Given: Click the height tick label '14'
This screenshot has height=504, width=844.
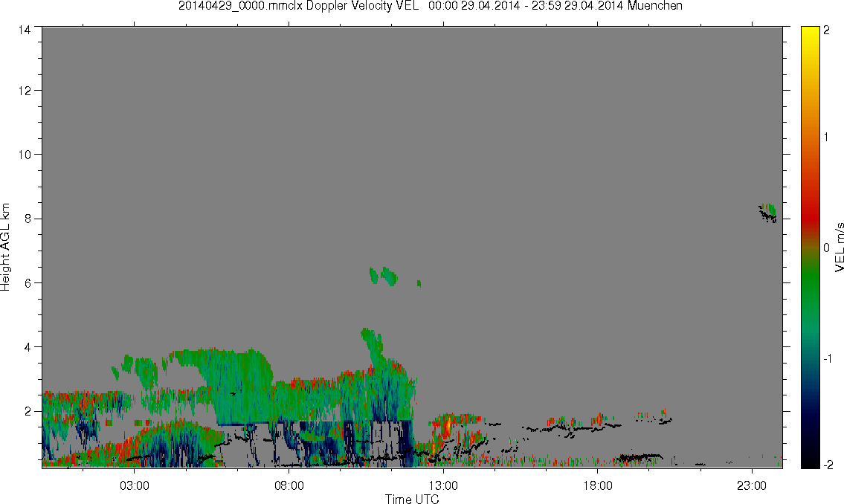Looking at the screenshot, I should [24, 30].
